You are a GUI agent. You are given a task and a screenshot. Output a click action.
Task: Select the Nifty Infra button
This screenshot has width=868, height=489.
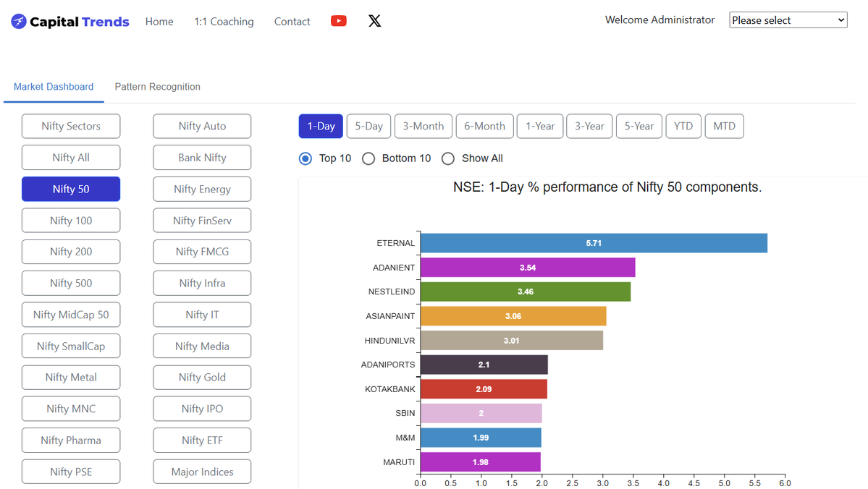click(x=202, y=284)
